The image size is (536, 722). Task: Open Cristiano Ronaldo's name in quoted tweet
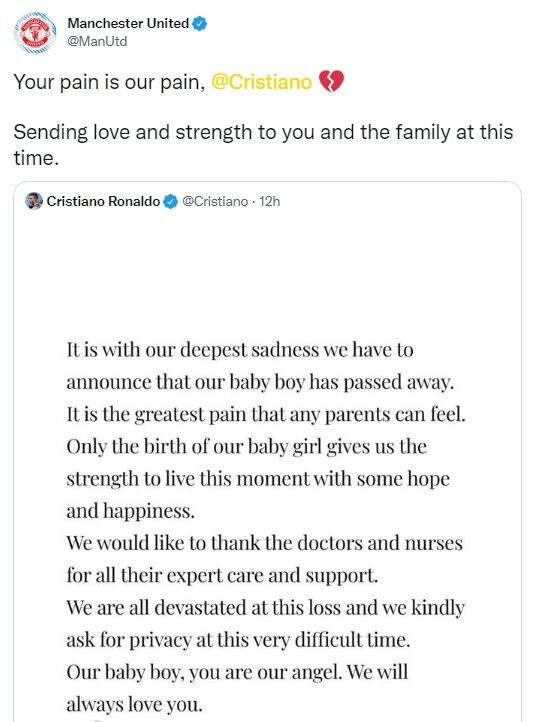[103, 201]
